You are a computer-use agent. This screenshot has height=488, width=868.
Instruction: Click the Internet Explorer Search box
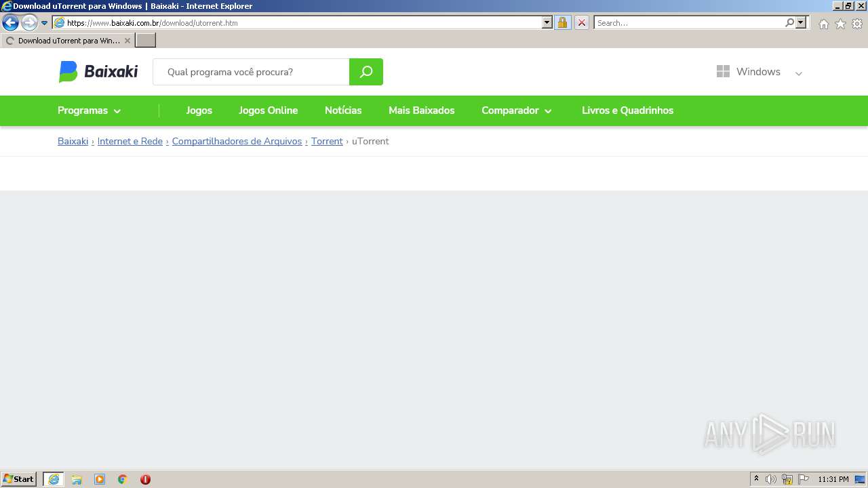coord(688,22)
